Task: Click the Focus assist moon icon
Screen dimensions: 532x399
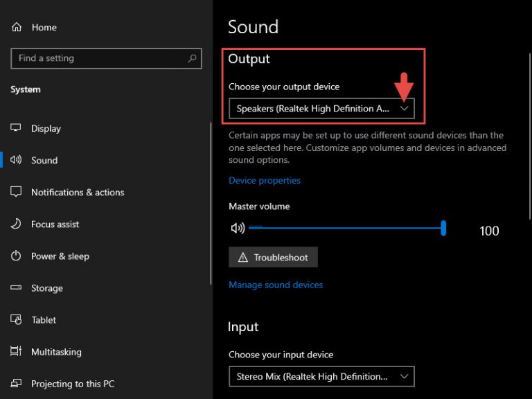Action: (x=16, y=224)
